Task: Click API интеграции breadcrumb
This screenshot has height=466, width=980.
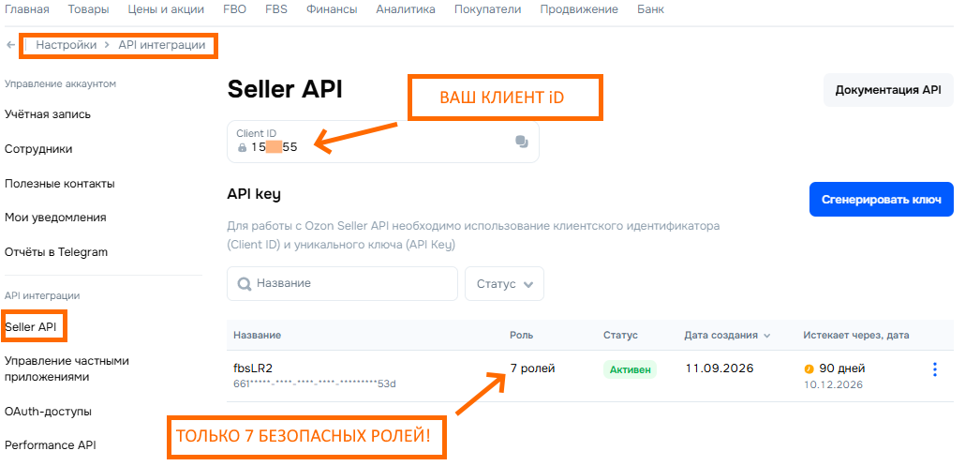Action: pyautogui.click(x=162, y=45)
